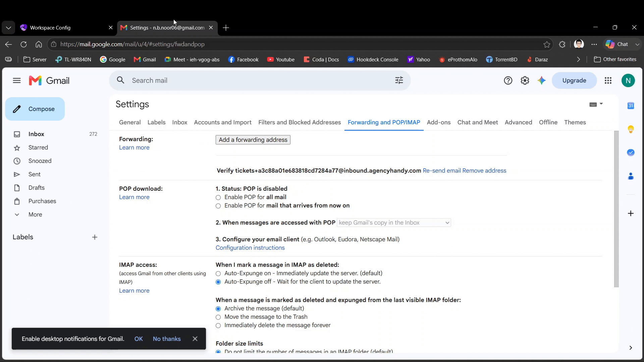Open Contacts side panel icon
The image size is (644, 362).
coord(631,176)
